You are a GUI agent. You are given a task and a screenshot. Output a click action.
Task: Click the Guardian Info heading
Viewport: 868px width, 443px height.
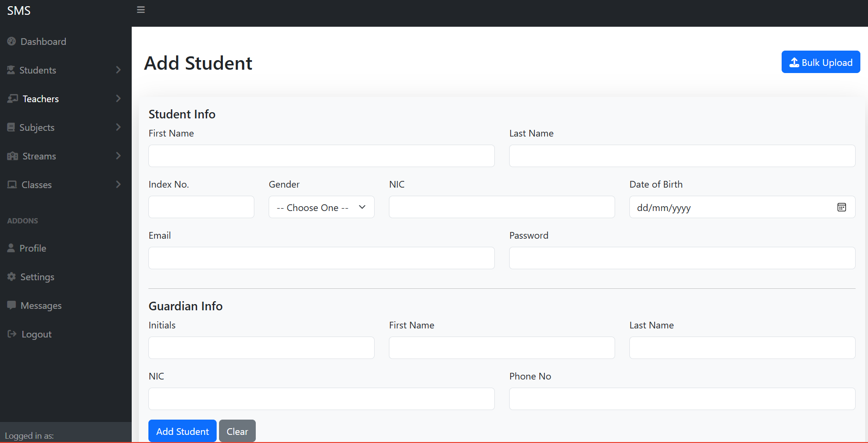coord(186,306)
